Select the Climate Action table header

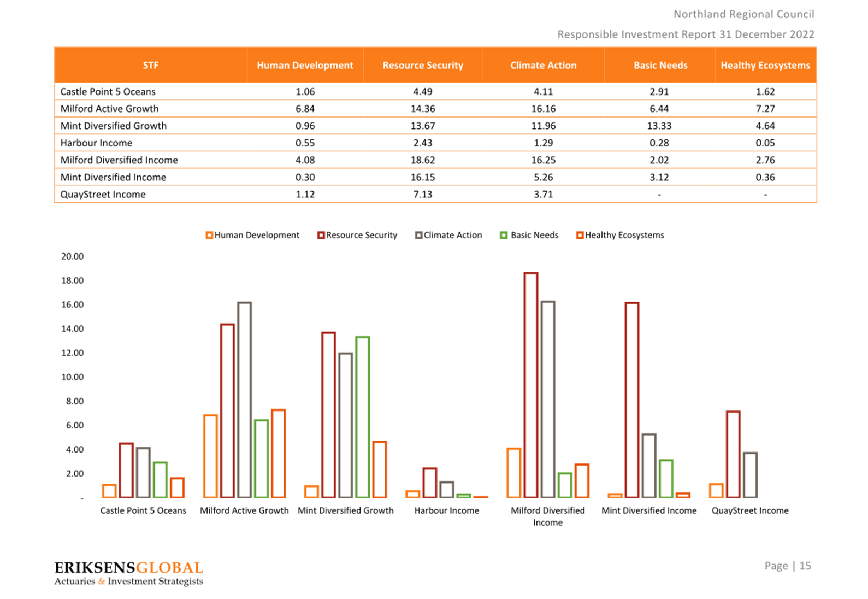tap(543, 65)
